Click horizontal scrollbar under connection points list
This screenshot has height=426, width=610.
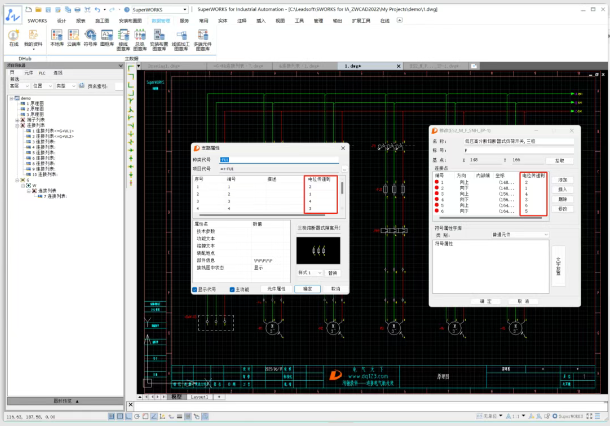[491, 218]
